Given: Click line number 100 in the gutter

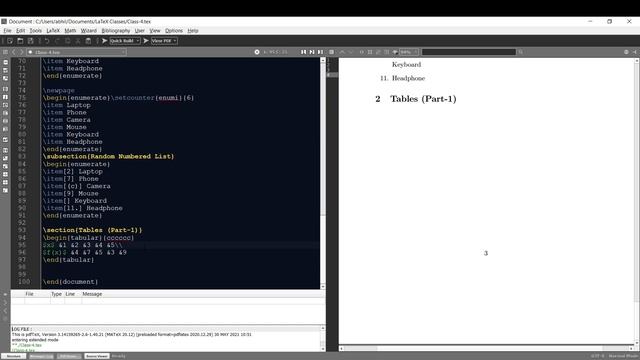Looking at the screenshot, I should pos(24,282).
